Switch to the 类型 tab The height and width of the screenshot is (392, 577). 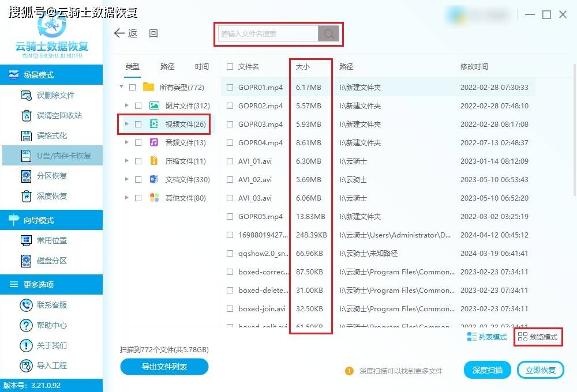(x=133, y=66)
